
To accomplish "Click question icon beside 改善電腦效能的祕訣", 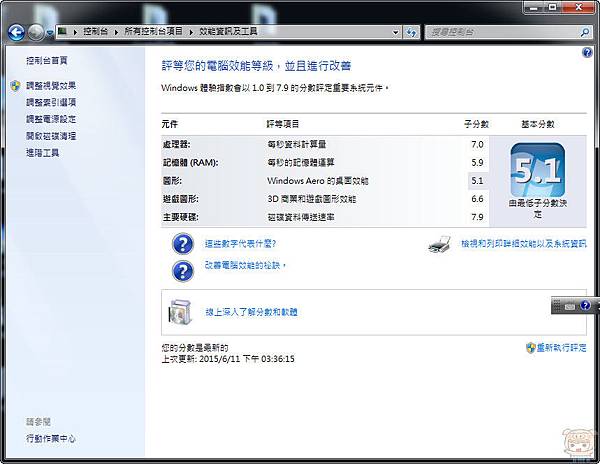I will [x=183, y=271].
